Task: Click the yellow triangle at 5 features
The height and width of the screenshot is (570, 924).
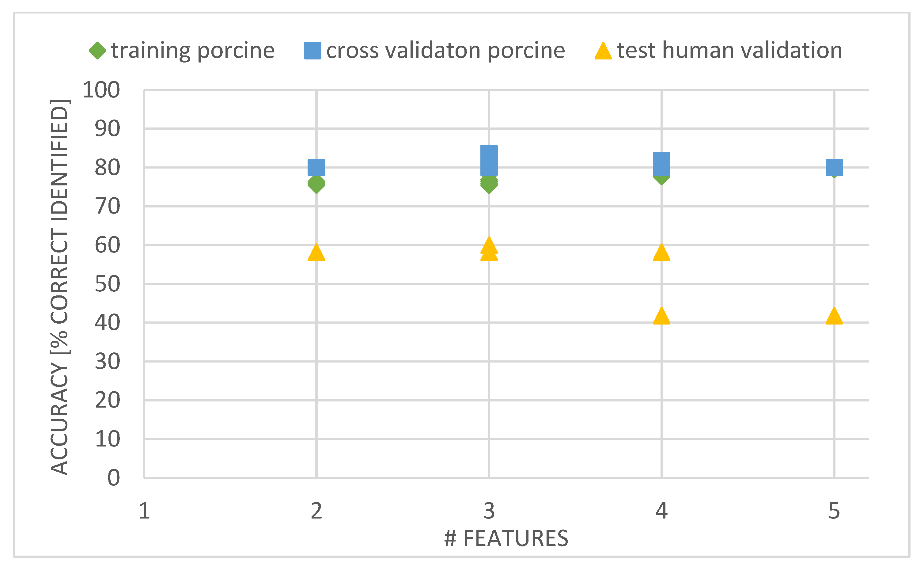Action: (x=834, y=317)
